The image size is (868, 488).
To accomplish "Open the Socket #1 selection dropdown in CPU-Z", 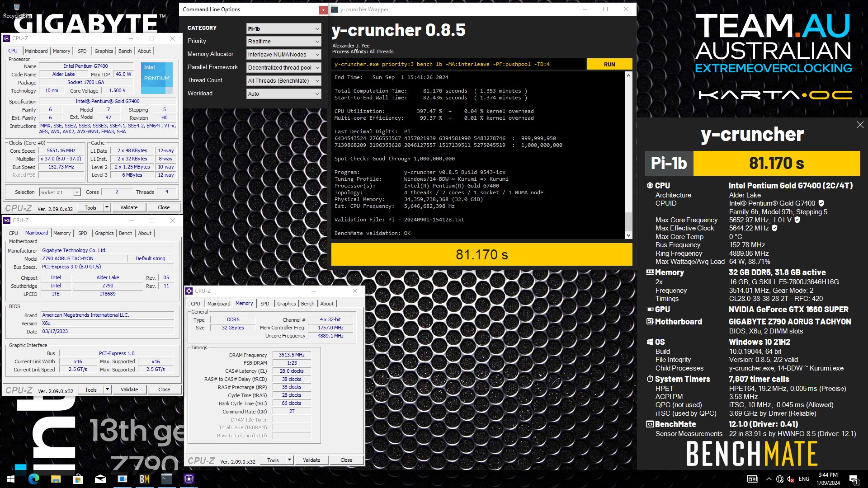I will point(60,192).
